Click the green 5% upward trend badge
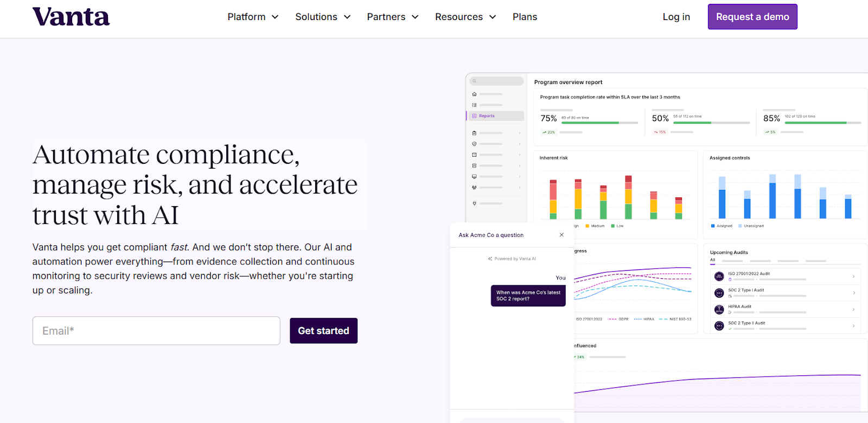This screenshot has height=423, width=868. tap(770, 132)
